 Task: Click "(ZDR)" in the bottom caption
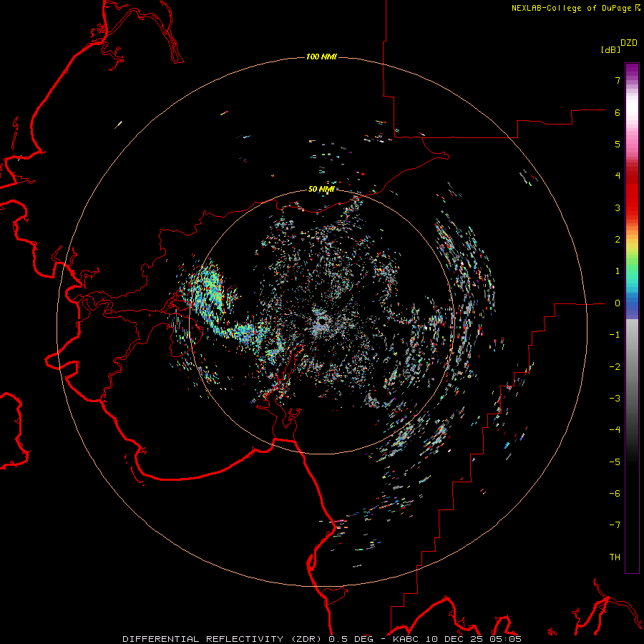(x=306, y=639)
